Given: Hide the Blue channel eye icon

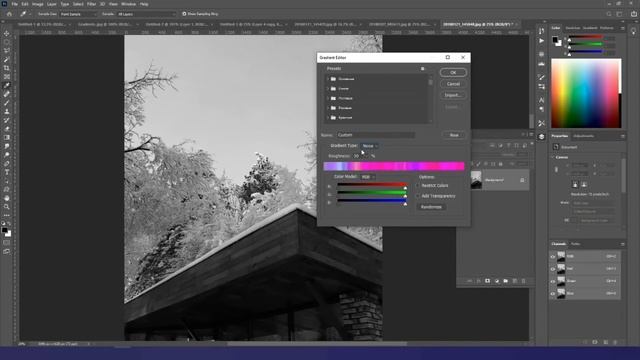Looking at the screenshot, I should (553, 293).
